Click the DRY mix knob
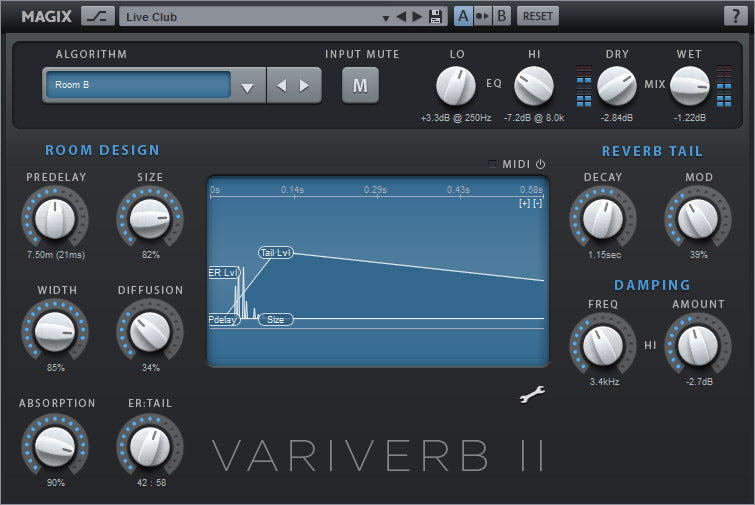The width and height of the screenshot is (755, 505). [617, 86]
